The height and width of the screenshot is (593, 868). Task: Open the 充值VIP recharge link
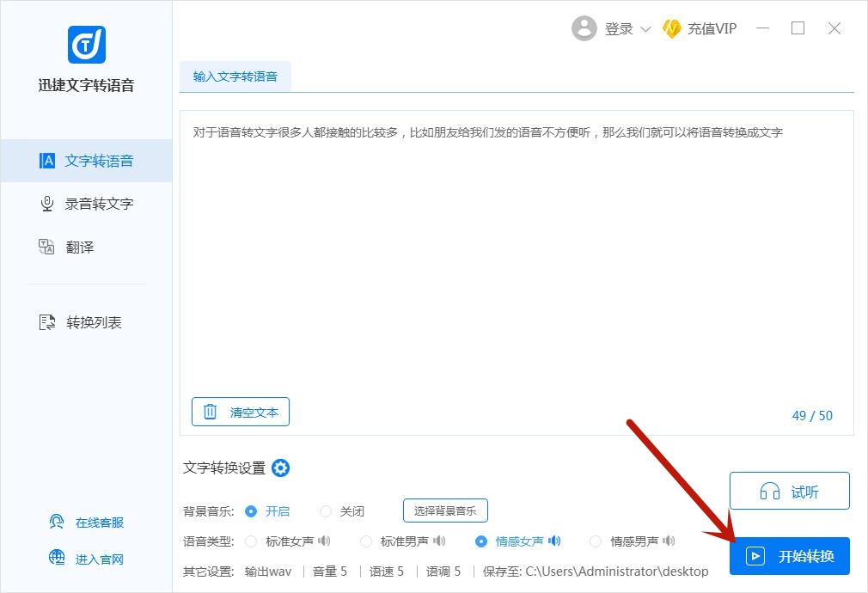[712, 29]
